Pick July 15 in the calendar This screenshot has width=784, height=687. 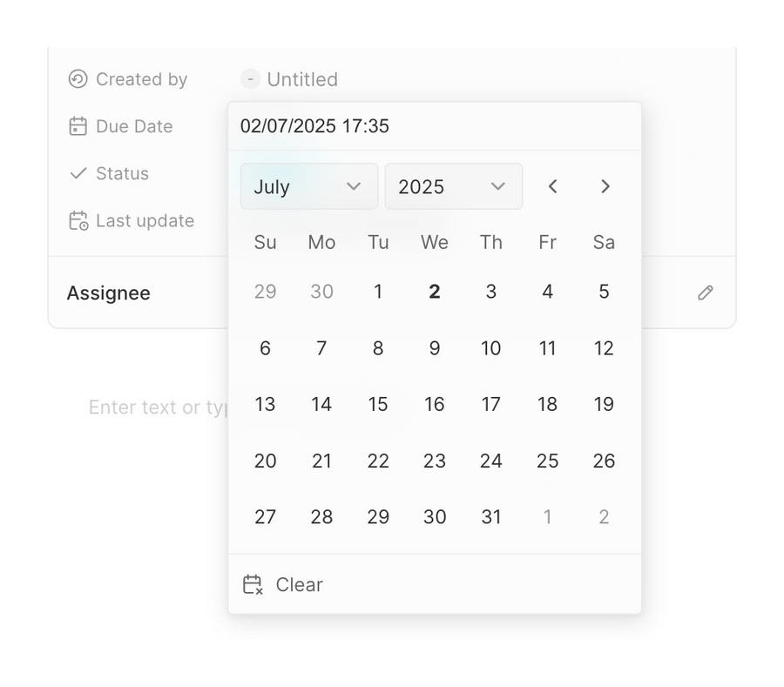click(378, 404)
